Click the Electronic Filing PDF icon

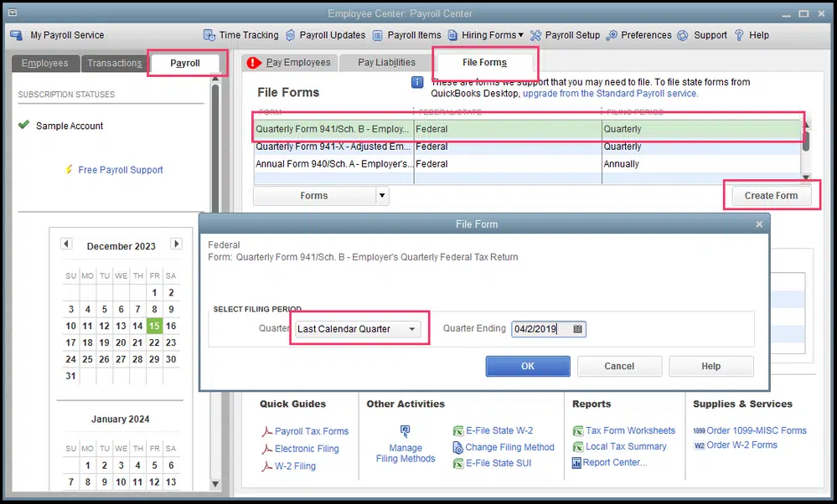(x=267, y=449)
